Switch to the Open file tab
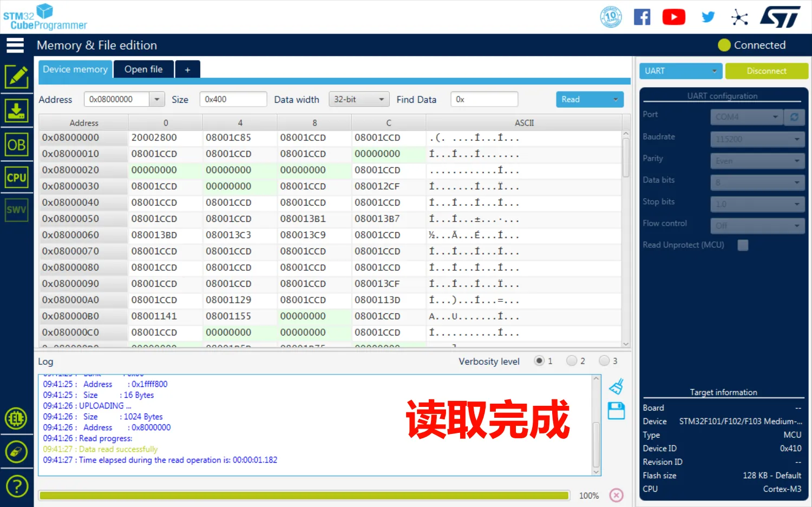The image size is (812, 507). [x=143, y=69]
